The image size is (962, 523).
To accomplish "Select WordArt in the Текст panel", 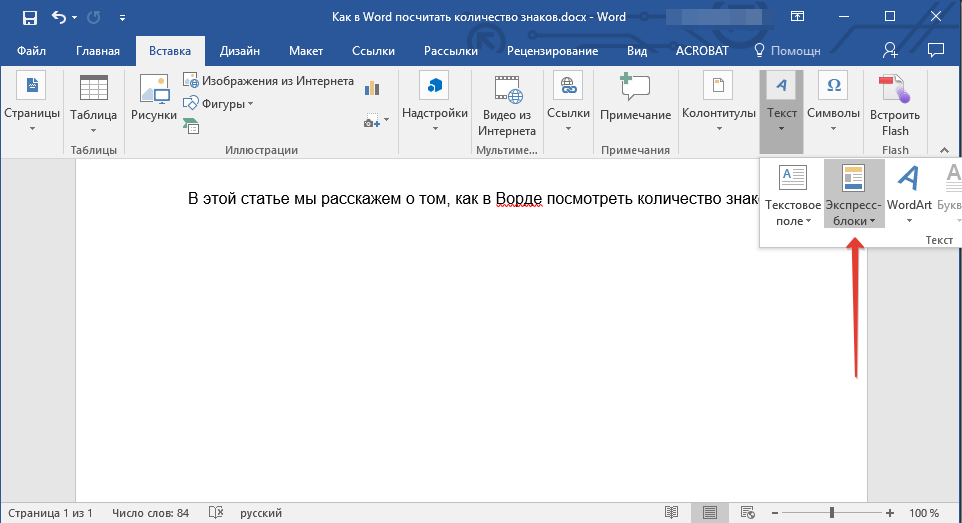I will 909,192.
